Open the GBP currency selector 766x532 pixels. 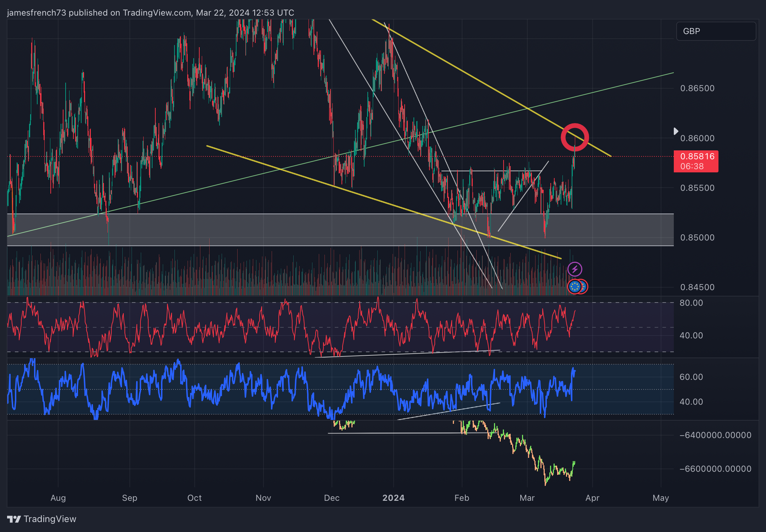point(716,31)
